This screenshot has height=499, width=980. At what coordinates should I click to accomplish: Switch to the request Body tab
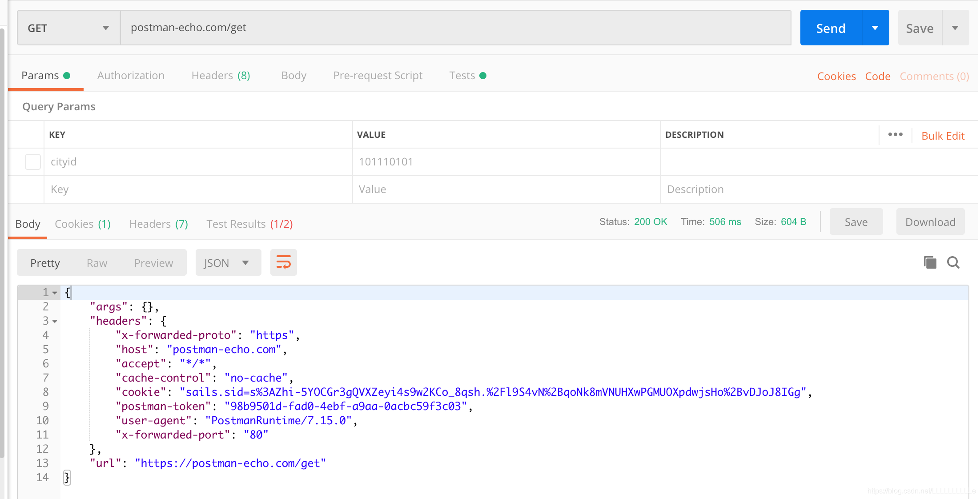click(x=294, y=76)
